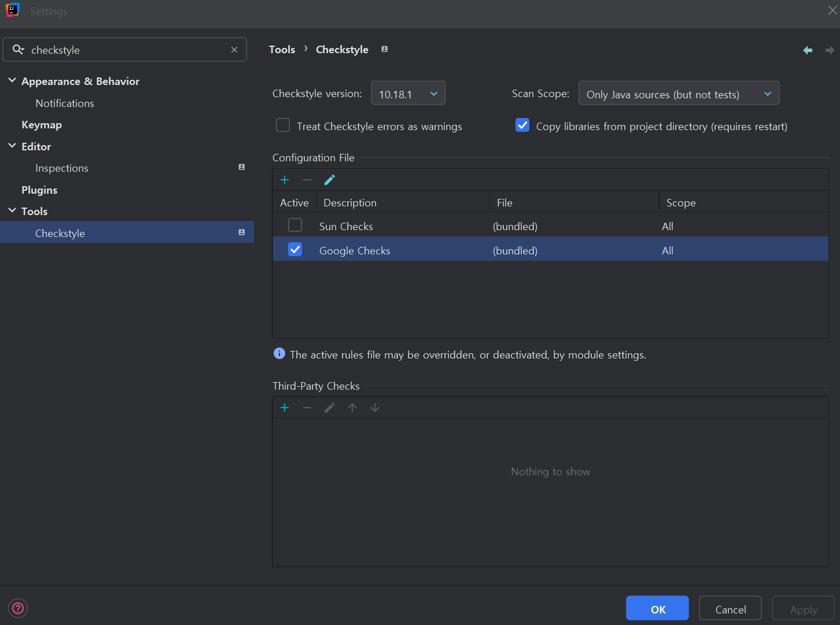Screen dimensions: 840x625
Task: Navigate back with the left arrow
Action: tap(808, 50)
